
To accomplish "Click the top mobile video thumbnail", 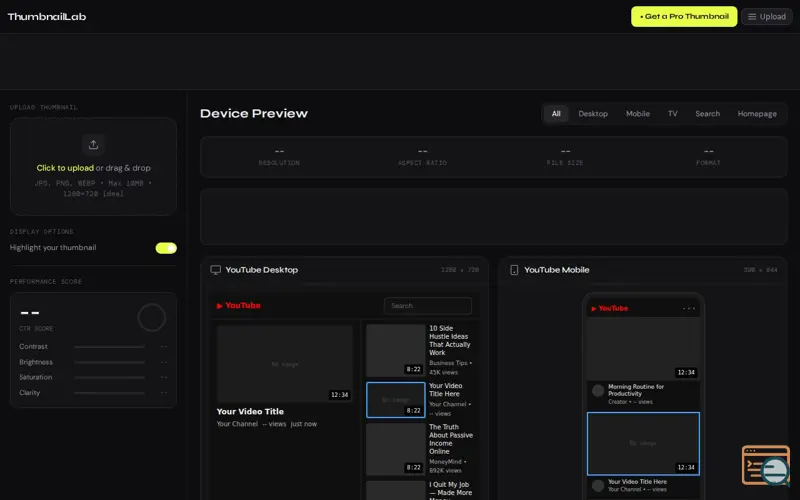I will tap(643, 349).
